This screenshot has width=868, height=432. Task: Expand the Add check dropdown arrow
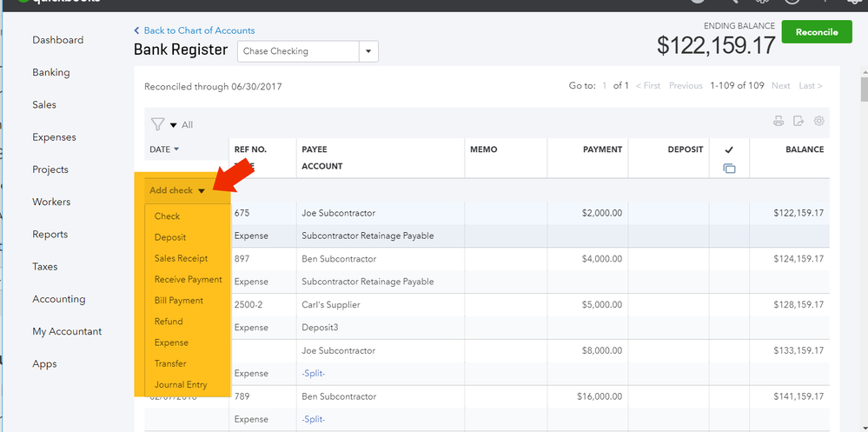(x=202, y=191)
